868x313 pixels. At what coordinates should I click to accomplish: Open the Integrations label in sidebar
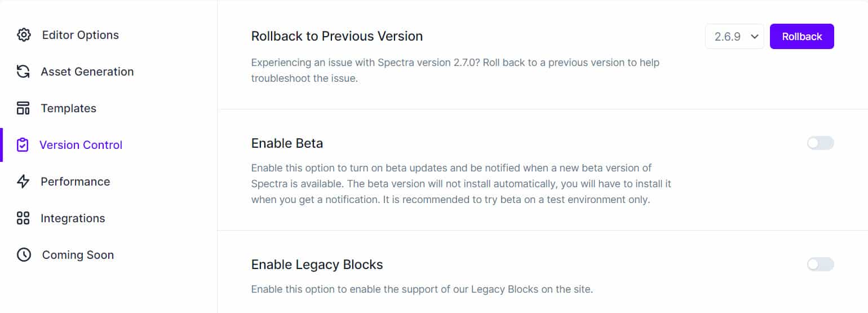coord(73,218)
